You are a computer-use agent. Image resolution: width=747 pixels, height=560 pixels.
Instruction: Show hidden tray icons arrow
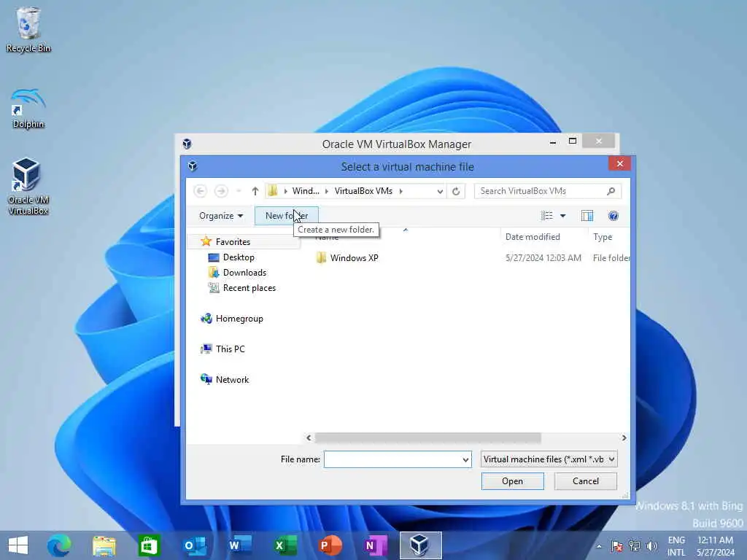point(599,545)
